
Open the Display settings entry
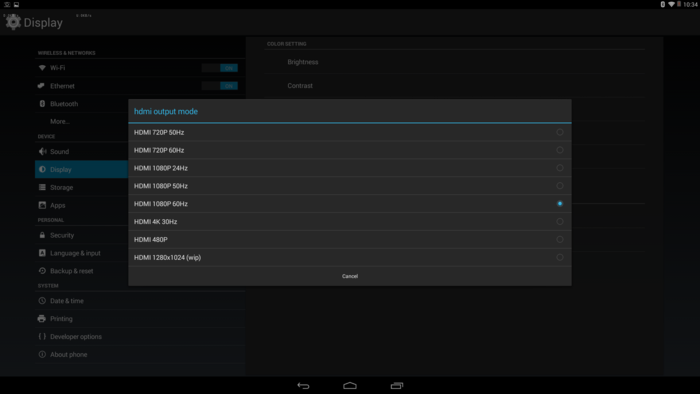tap(82, 169)
